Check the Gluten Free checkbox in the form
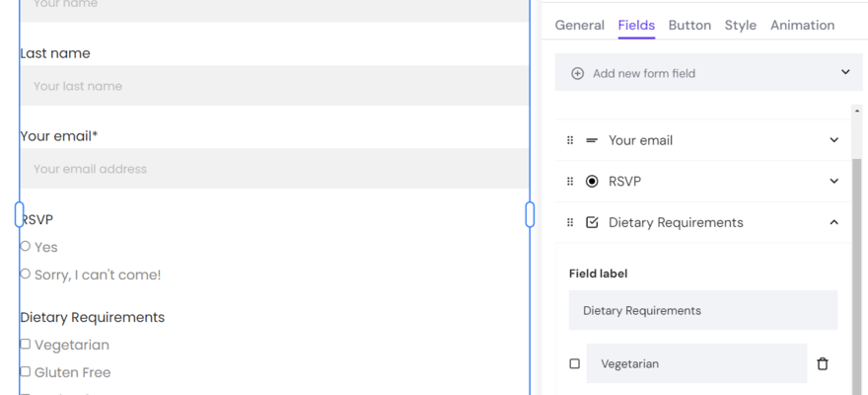The image size is (868, 395). 26,372
